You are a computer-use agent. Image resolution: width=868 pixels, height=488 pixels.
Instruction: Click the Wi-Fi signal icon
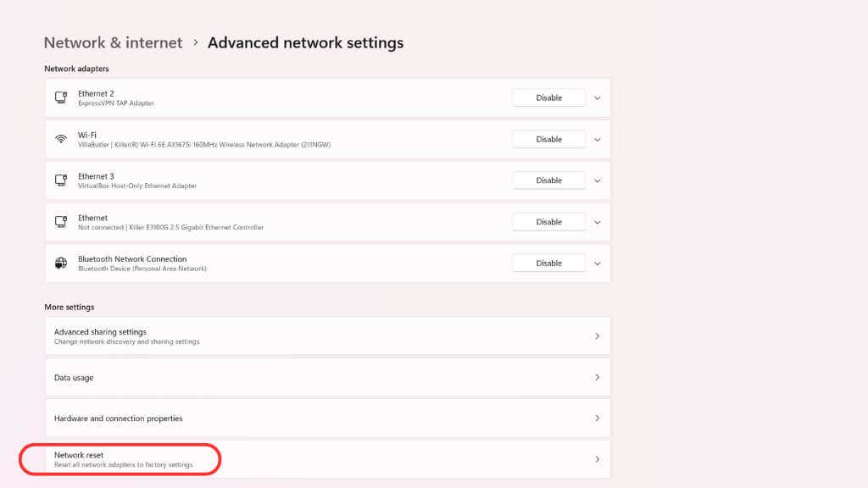(61, 139)
